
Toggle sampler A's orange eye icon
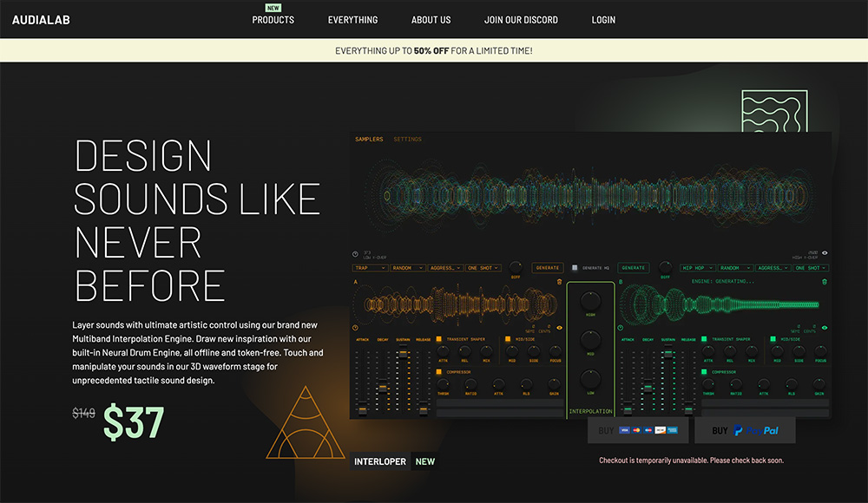click(559, 328)
